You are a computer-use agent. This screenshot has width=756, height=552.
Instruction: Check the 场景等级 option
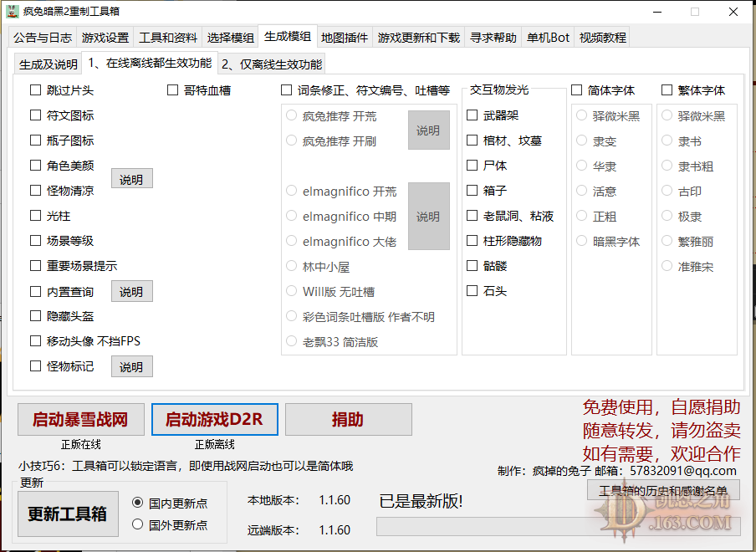35,241
